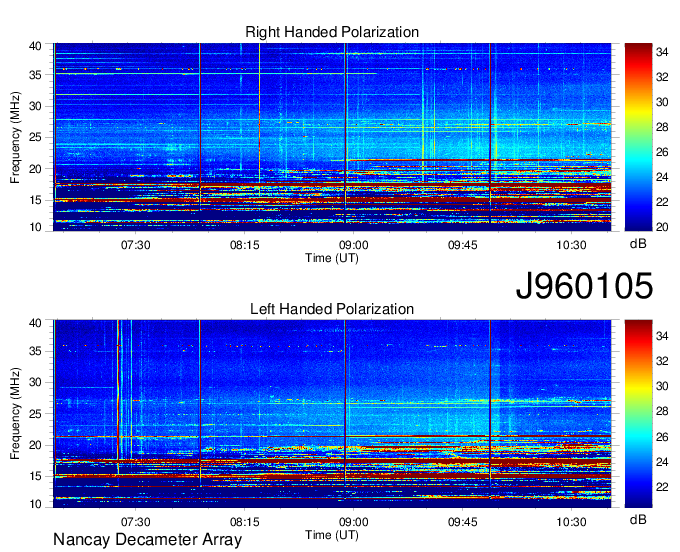Click the 08:15 tick of upper plot
The height and width of the screenshot is (552, 680).
(245, 245)
